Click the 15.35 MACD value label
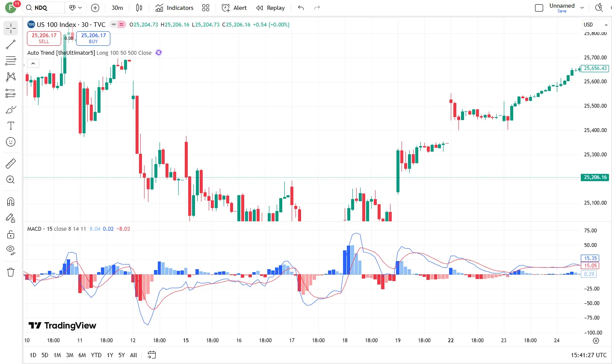Viewport: 612px width, 364px height. tap(590, 258)
